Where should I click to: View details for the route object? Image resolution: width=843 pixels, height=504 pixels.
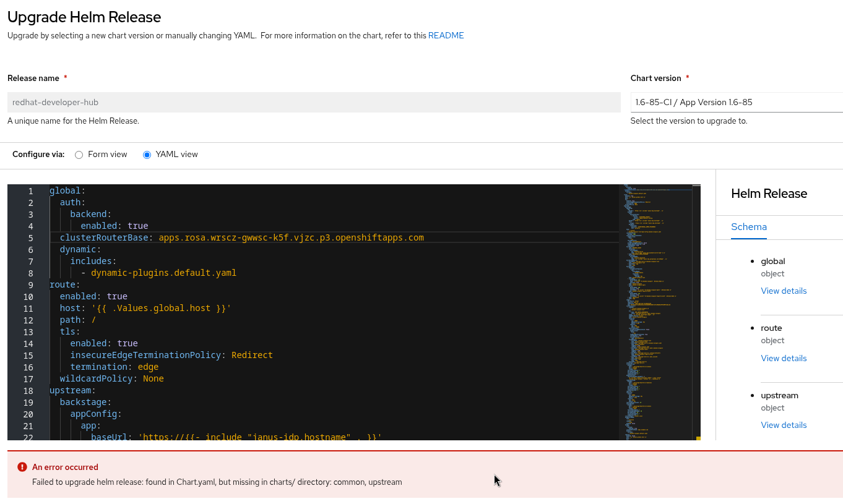tap(783, 359)
